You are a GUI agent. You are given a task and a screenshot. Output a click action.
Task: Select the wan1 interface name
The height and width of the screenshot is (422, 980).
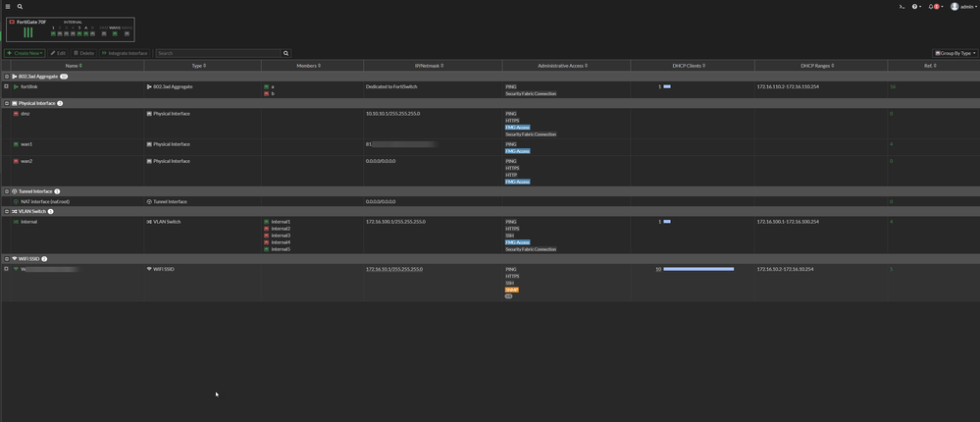point(26,144)
